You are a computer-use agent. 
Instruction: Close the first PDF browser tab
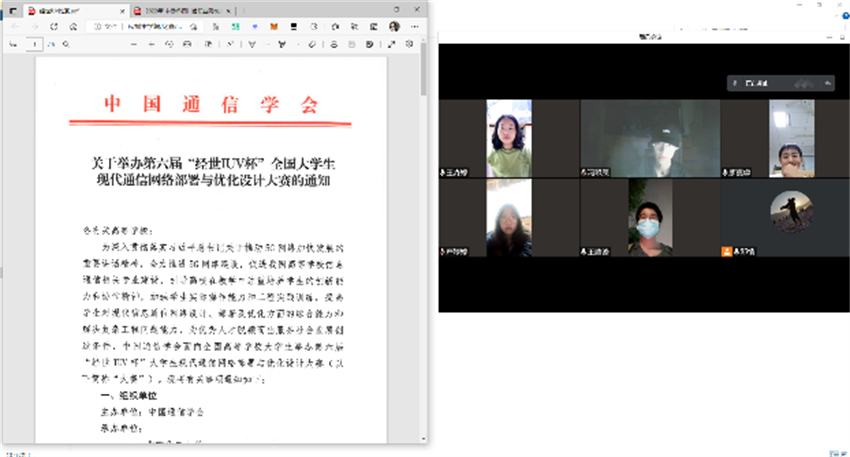tap(122, 11)
